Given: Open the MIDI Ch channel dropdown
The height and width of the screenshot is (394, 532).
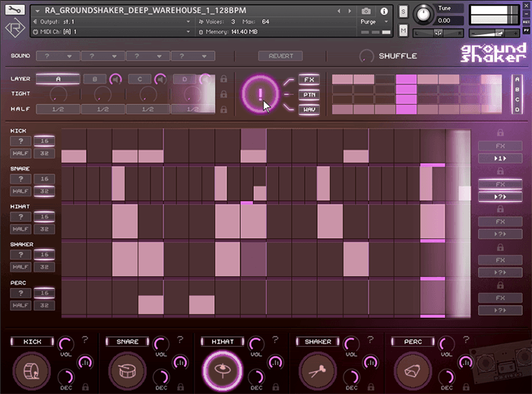Looking at the screenshot, I should pos(112,32).
